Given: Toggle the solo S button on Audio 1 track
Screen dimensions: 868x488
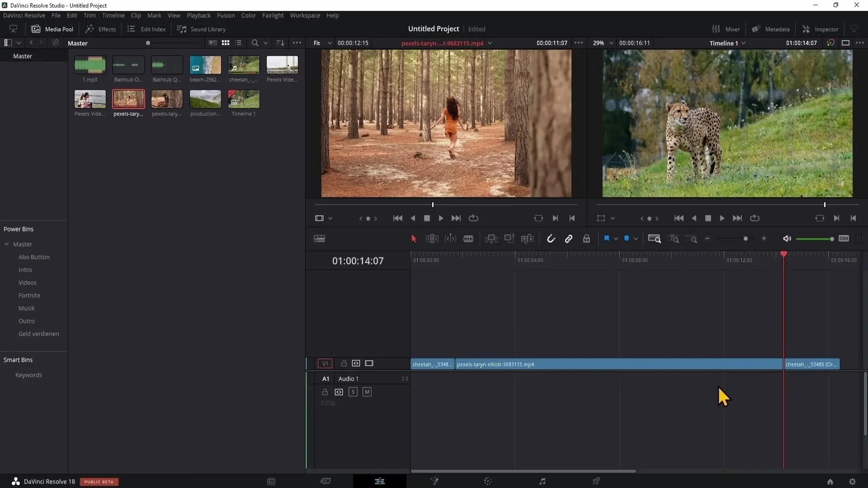Looking at the screenshot, I should (x=353, y=391).
